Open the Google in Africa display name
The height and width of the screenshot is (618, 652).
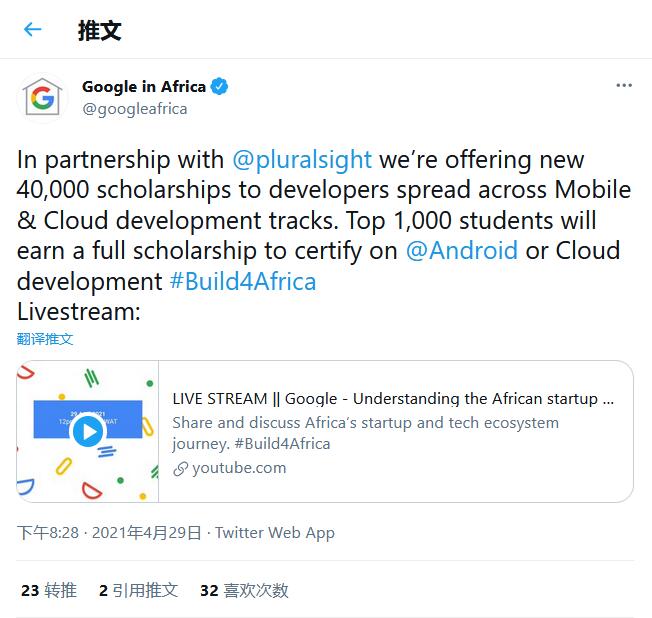point(143,87)
